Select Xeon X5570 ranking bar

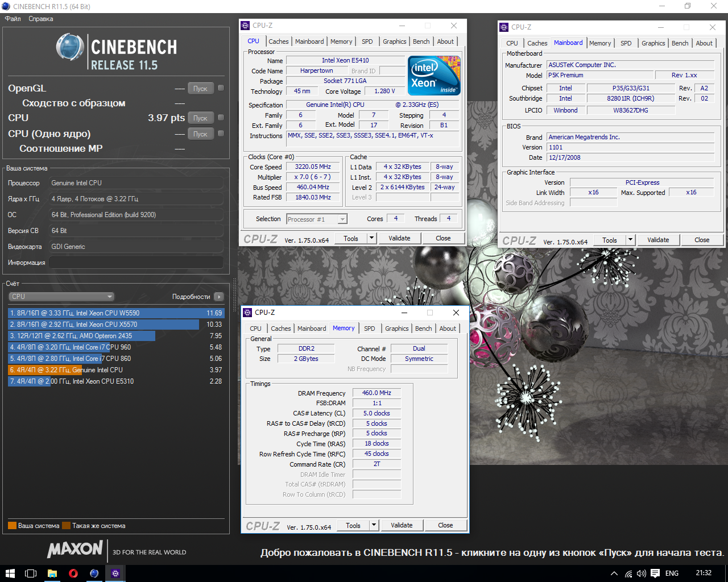[x=116, y=325]
